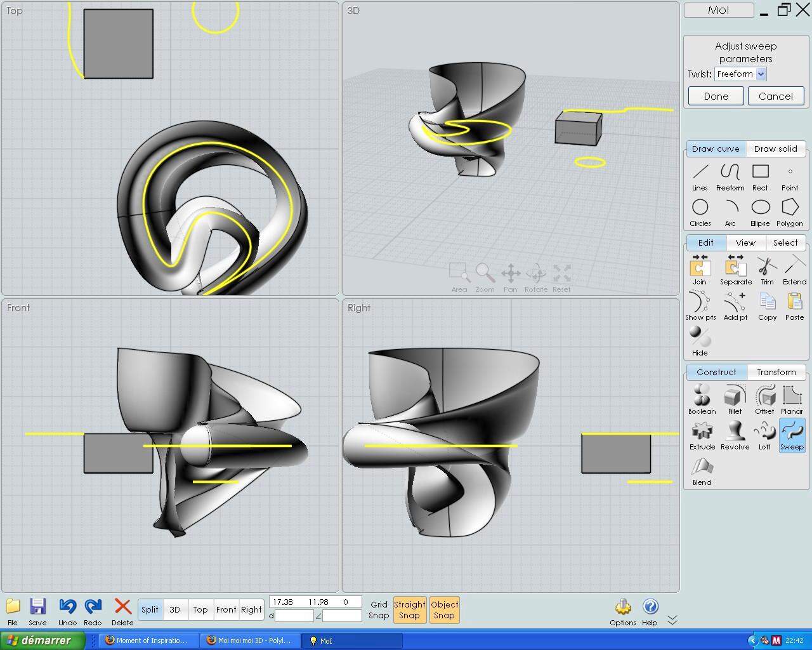Click the Show pts icon
Image resolution: width=812 pixels, height=650 pixels.
point(700,306)
